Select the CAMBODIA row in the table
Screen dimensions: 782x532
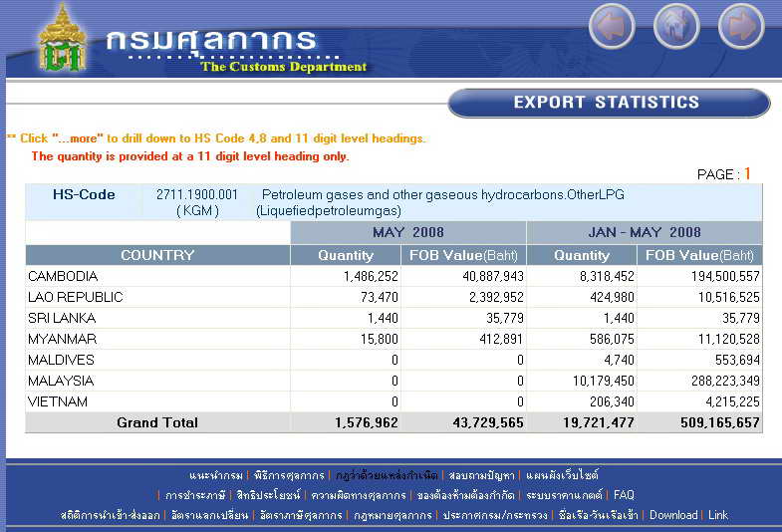[x=63, y=276]
